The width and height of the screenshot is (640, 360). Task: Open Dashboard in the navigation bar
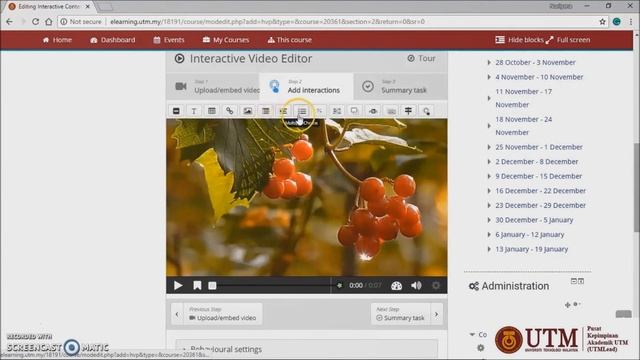tap(113, 40)
